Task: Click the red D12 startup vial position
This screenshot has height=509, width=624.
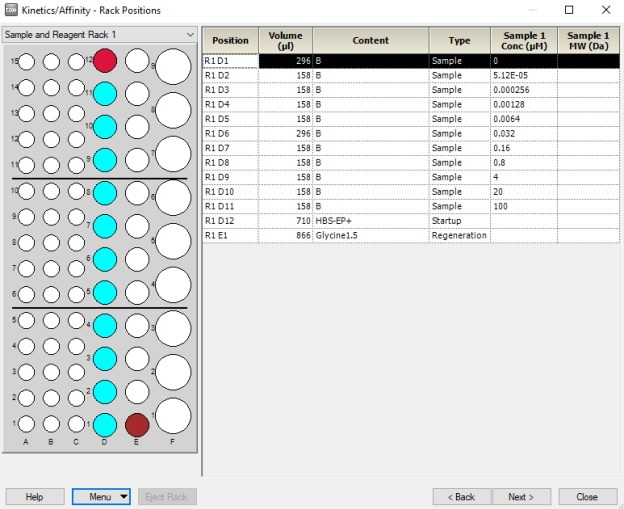Action: (105, 62)
